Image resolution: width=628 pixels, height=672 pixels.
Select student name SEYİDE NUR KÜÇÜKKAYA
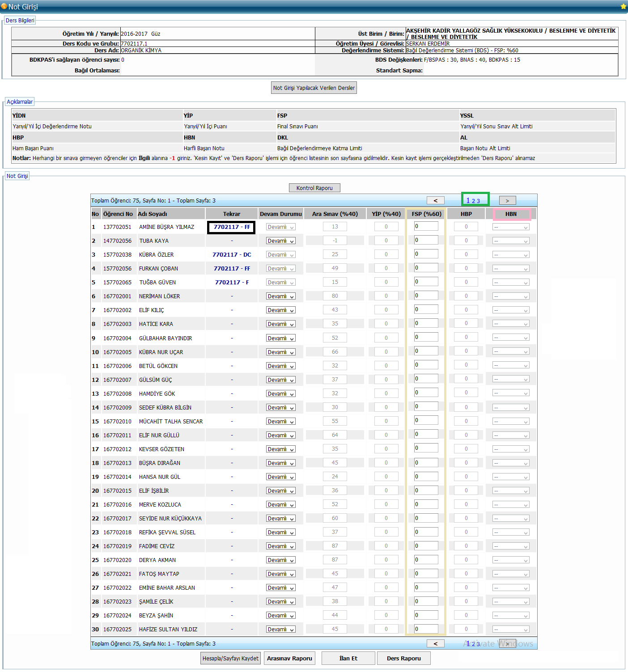click(170, 519)
